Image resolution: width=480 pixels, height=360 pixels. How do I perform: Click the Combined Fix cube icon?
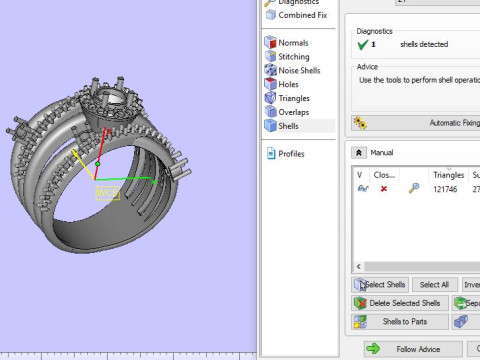coord(271,15)
